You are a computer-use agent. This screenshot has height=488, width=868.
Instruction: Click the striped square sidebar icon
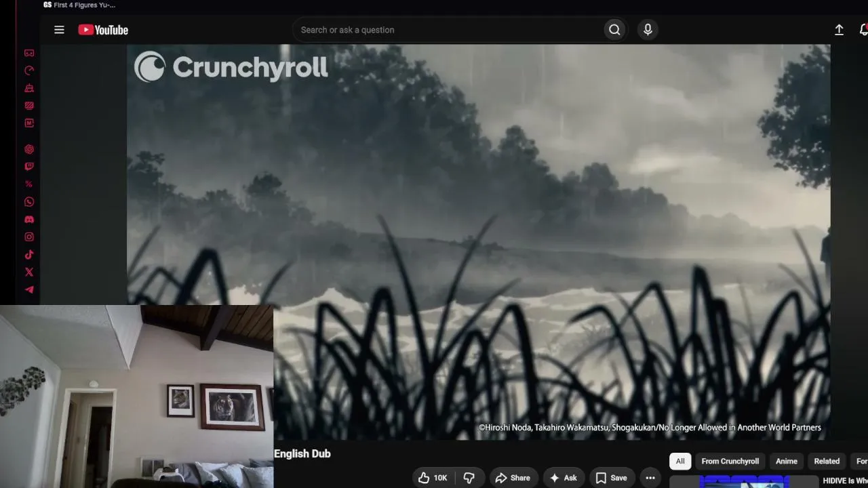click(x=29, y=106)
